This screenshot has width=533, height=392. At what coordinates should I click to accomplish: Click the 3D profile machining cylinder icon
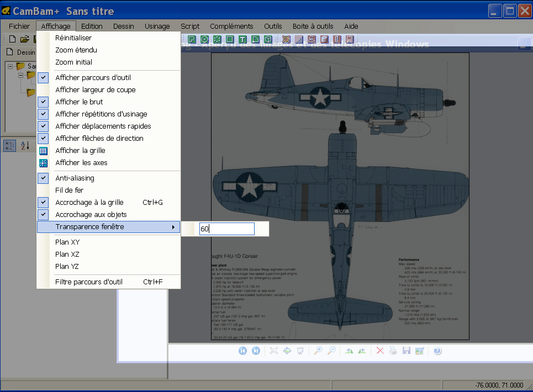pyautogui.click(x=324, y=39)
